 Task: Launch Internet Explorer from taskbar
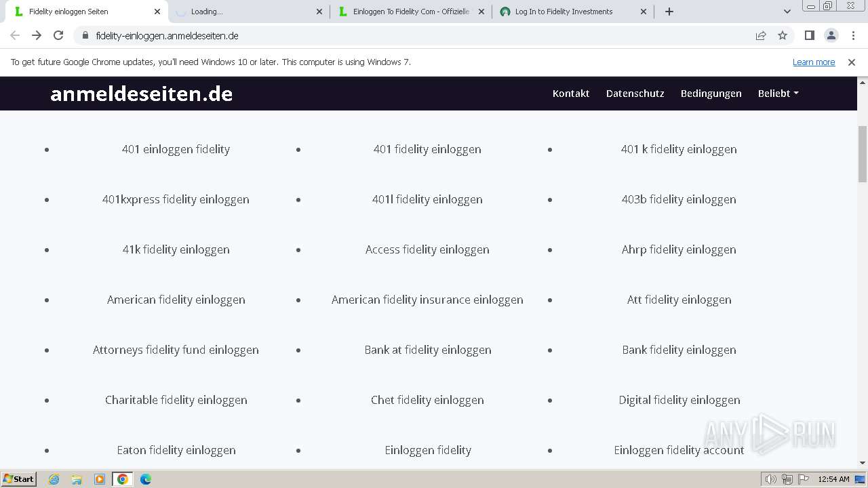click(54, 479)
